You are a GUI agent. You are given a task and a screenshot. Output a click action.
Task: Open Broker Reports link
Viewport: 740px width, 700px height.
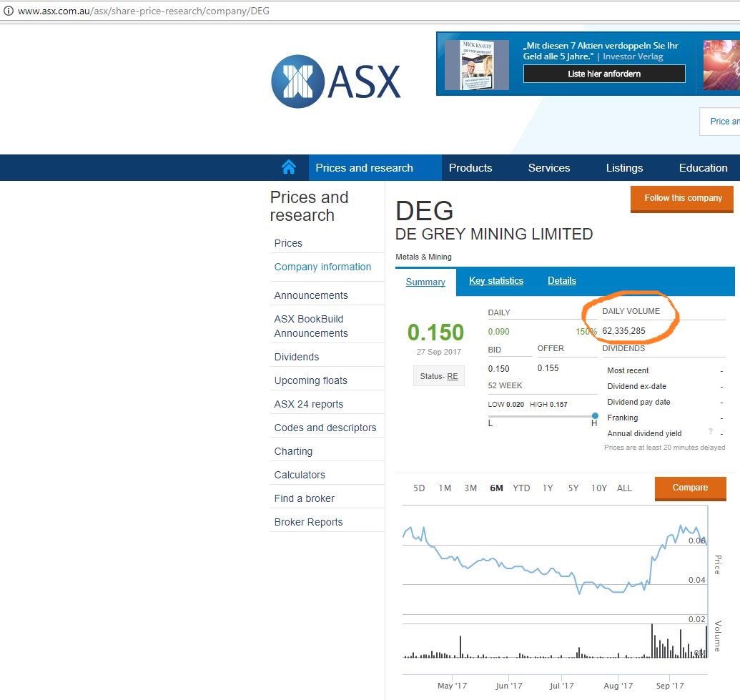pyautogui.click(x=308, y=522)
